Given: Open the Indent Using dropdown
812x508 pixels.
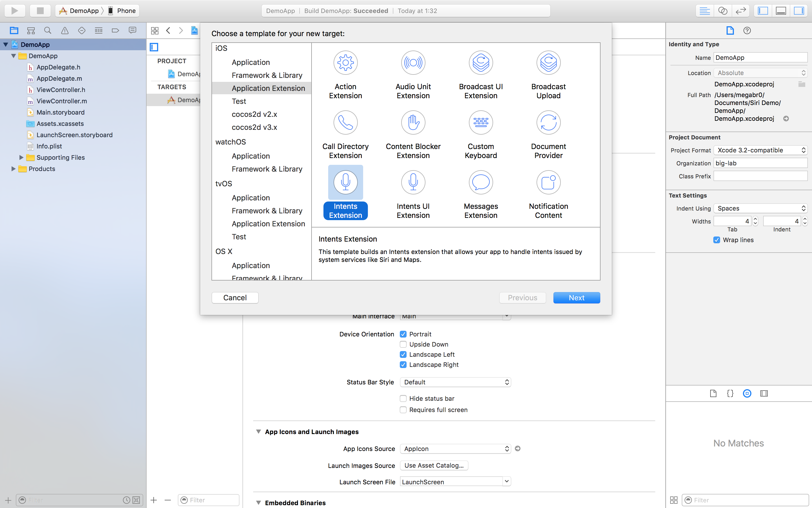Looking at the screenshot, I should click(x=760, y=208).
